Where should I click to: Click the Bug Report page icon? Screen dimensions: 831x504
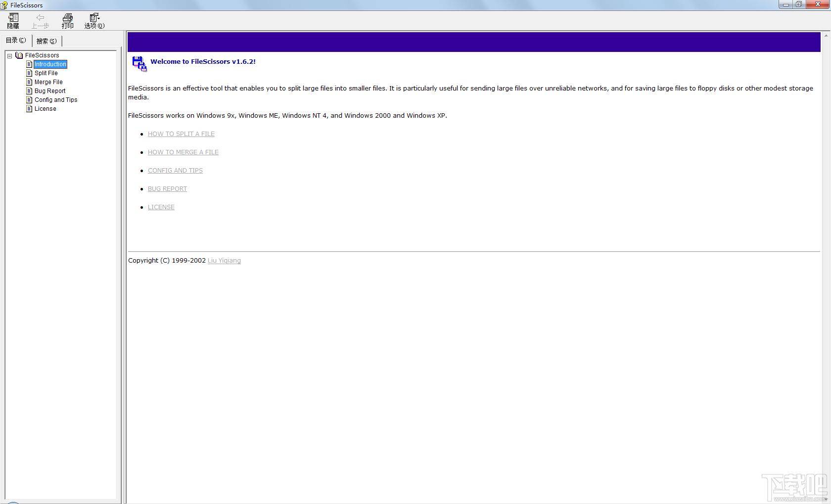pos(29,91)
